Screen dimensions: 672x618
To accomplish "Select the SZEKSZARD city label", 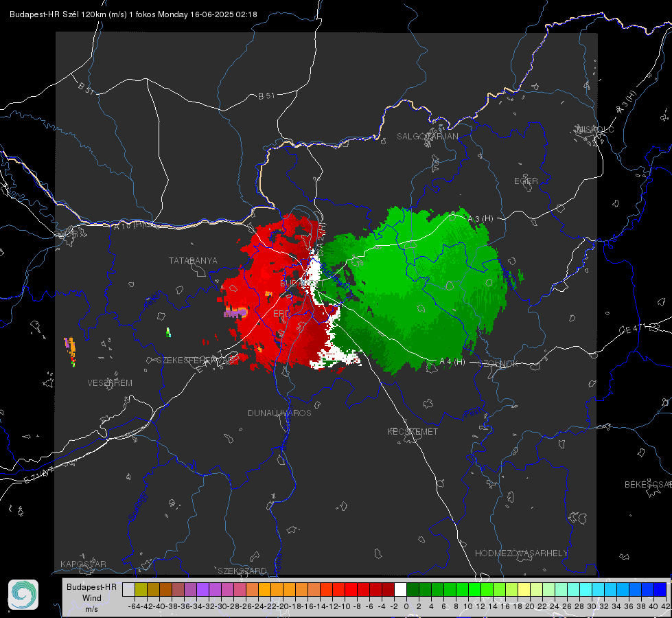I will (242, 571).
